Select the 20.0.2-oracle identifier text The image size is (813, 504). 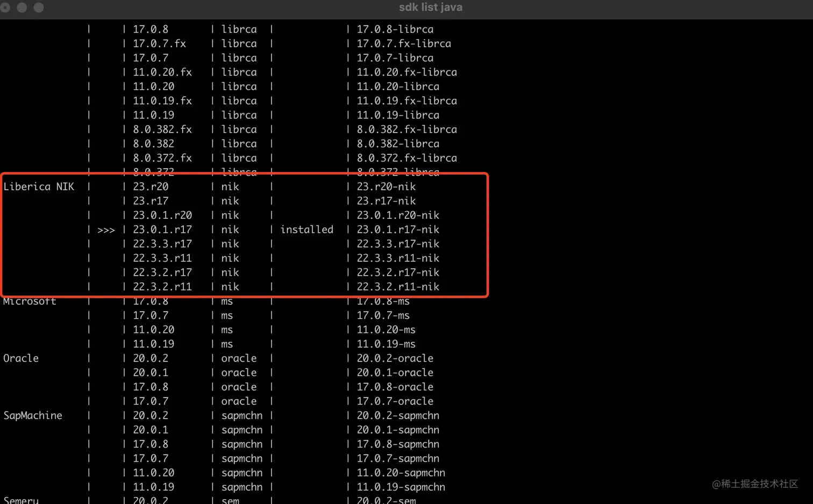pos(395,358)
